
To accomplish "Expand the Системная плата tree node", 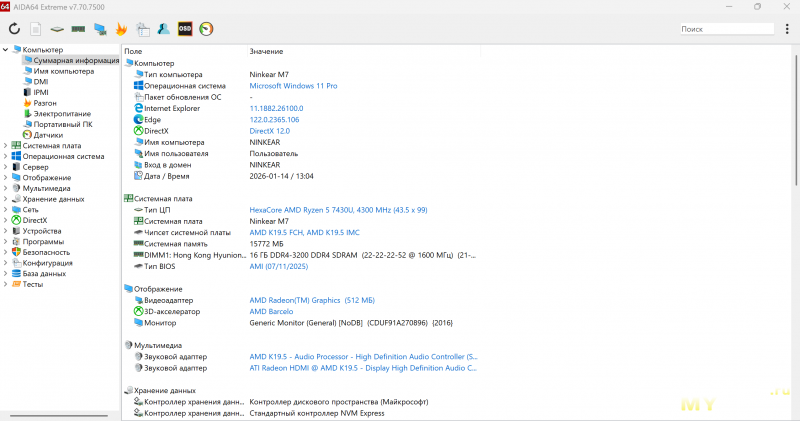I will (x=6, y=145).
